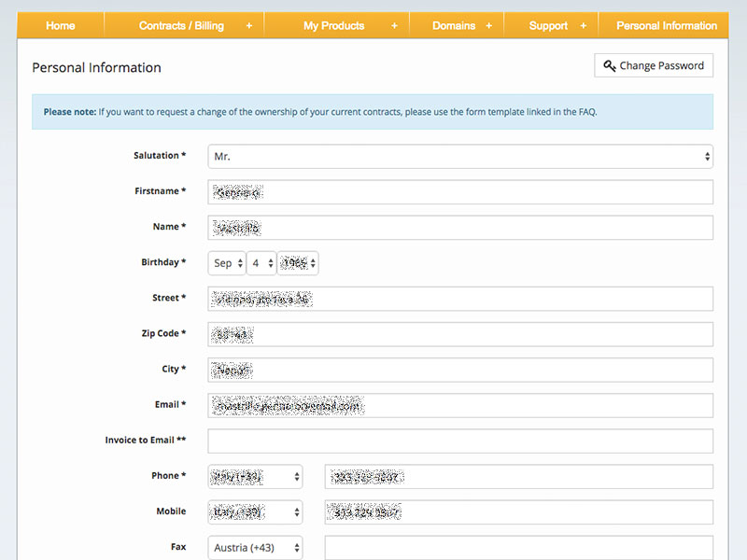
Task: Open the Birthday day dropdown
Action: (x=261, y=263)
